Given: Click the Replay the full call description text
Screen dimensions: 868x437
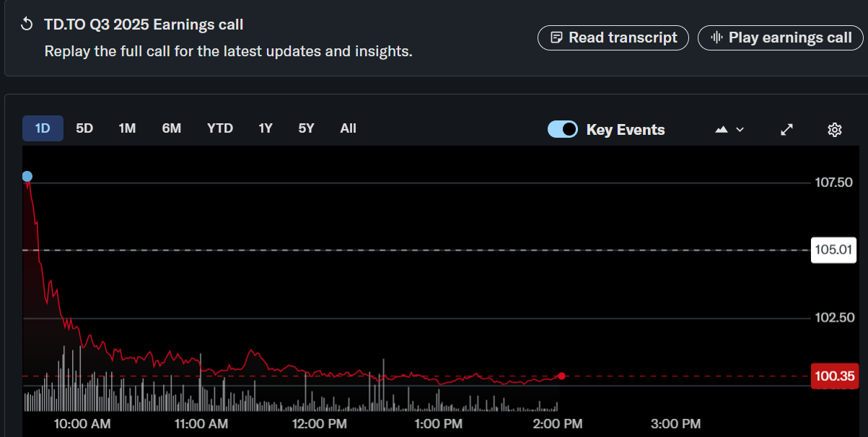Looking at the screenshot, I should [x=229, y=52].
